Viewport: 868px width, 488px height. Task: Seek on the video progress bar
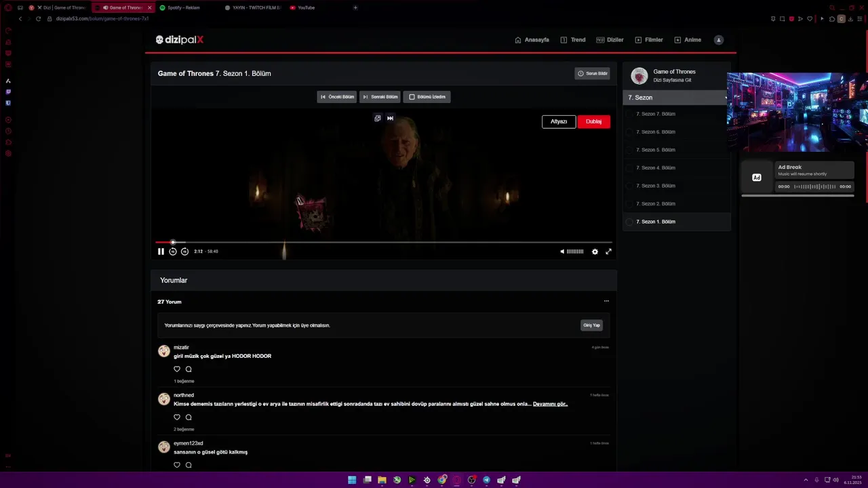[x=384, y=242]
